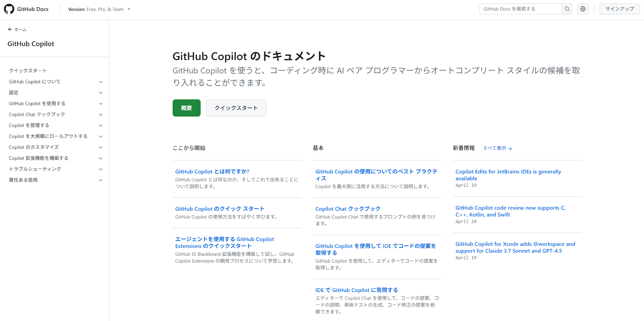The image size is (644, 321).
Task: Click GitHub Docs header text
Action: [x=33, y=9]
